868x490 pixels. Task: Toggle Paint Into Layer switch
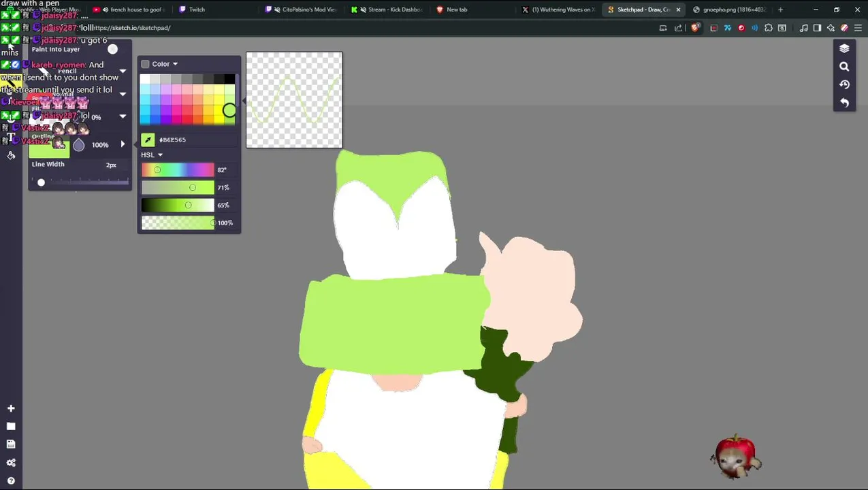(112, 49)
